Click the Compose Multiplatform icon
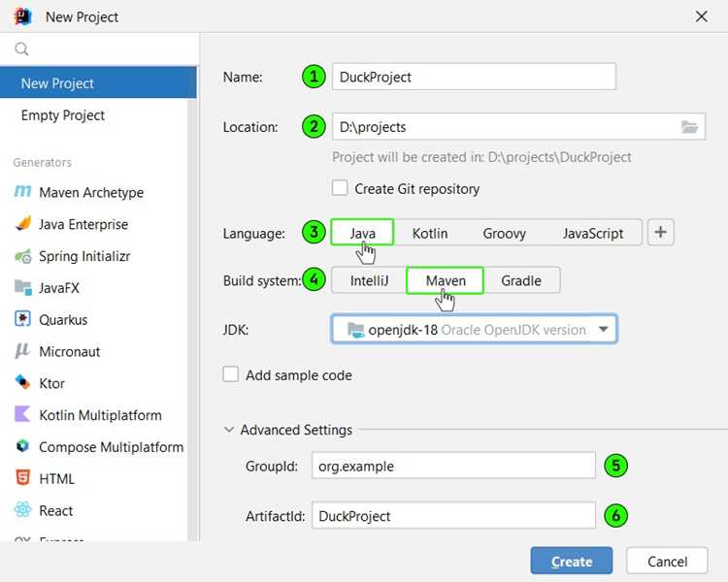This screenshot has width=728, height=582. tap(22, 446)
